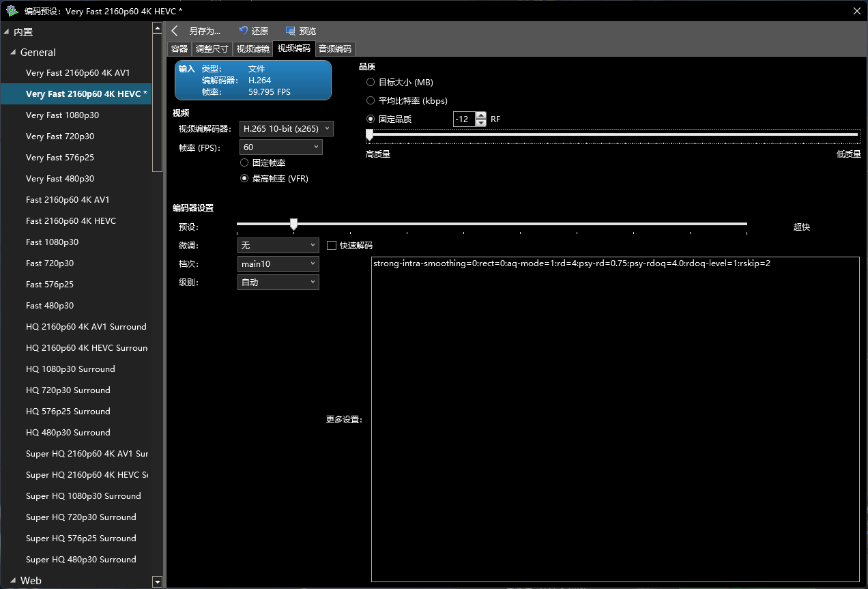Click the preset list scroll-down arrow

click(158, 581)
